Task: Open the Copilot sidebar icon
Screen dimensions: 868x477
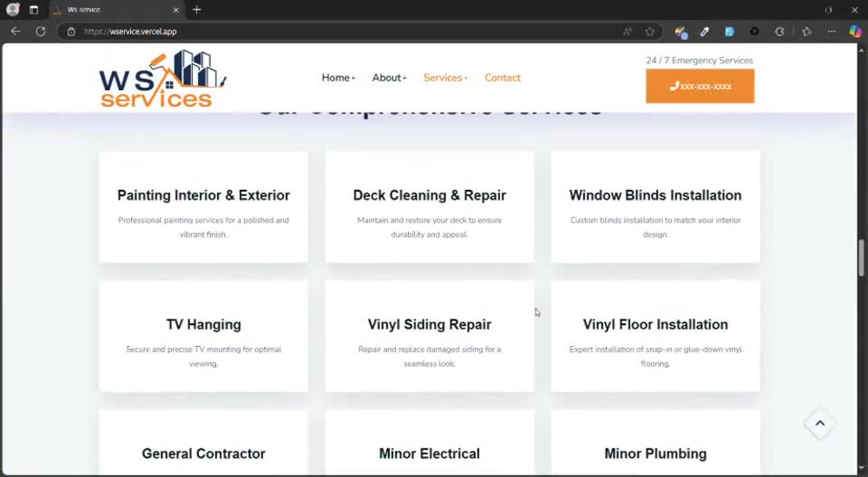Action: tap(855, 31)
